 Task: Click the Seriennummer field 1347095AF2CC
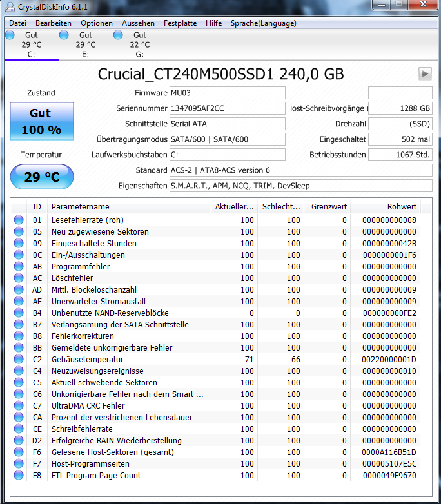tap(227, 108)
